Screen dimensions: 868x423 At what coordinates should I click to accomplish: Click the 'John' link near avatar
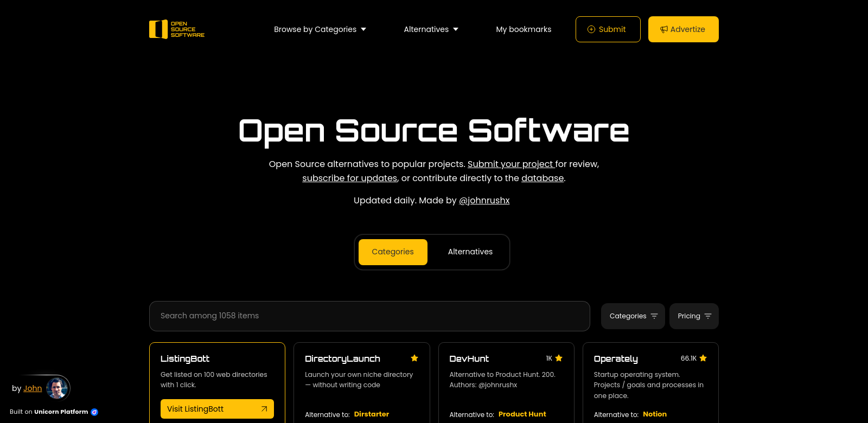point(33,388)
